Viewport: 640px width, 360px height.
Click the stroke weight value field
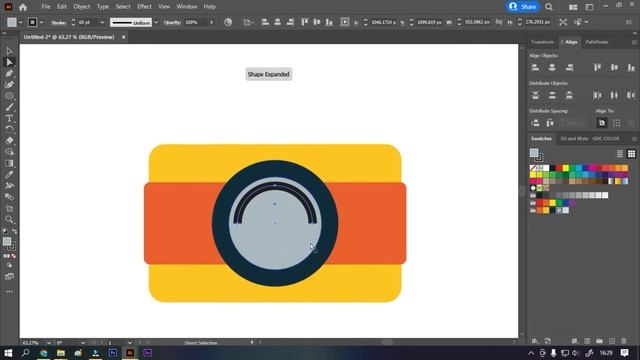tap(87, 22)
